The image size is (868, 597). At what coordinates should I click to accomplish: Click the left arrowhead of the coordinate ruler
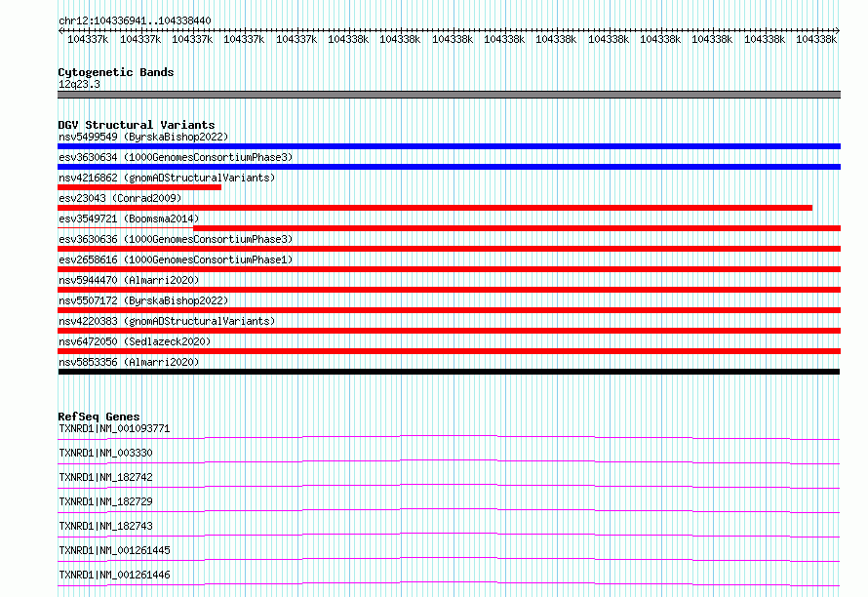tap(60, 30)
